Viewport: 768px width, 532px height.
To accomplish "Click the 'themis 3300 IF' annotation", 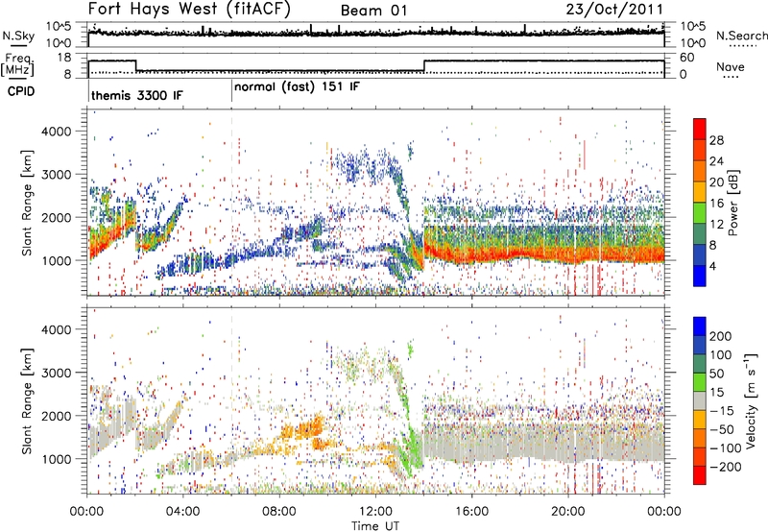I will pos(137,95).
